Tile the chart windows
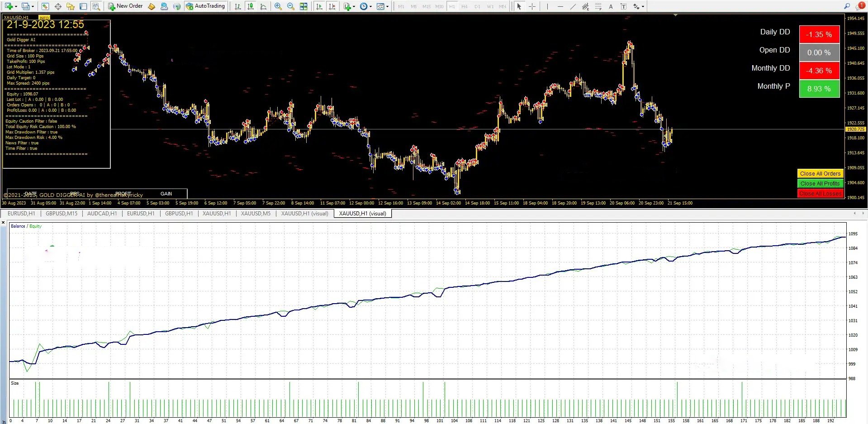The image size is (868, 424). pos(304,6)
